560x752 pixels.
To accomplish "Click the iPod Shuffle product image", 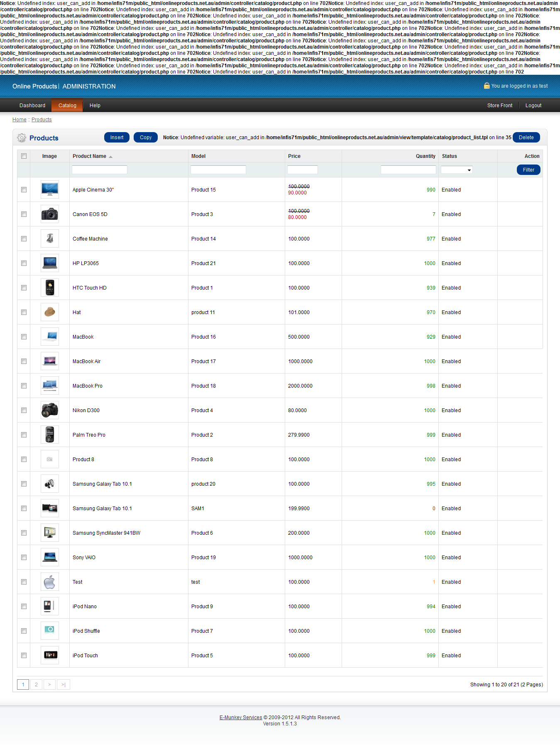I will (50, 631).
